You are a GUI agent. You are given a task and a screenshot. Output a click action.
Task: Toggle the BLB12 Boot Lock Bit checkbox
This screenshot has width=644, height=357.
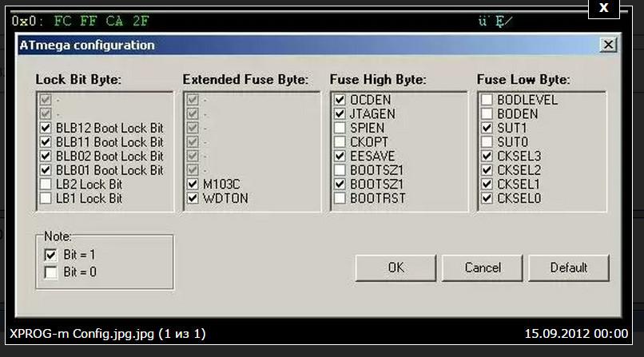pos(46,128)
